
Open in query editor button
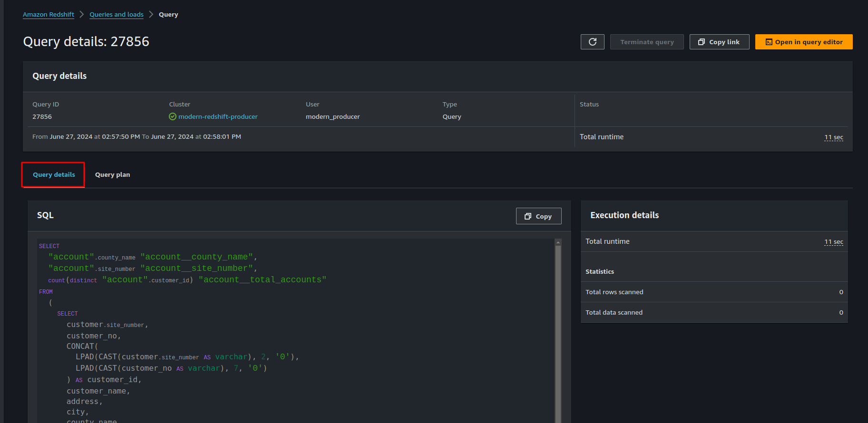[804, 42]
